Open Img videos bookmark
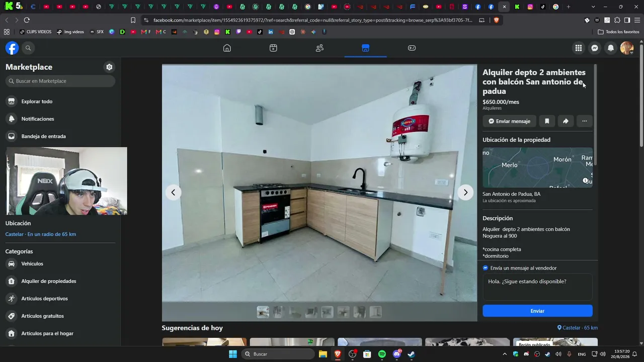 tap(70, 32)
